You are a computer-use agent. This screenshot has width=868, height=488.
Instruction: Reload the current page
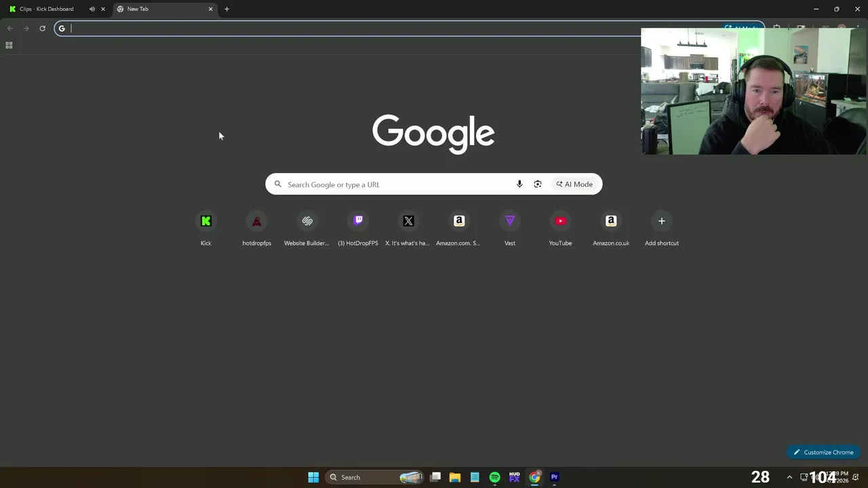[42, 28]
